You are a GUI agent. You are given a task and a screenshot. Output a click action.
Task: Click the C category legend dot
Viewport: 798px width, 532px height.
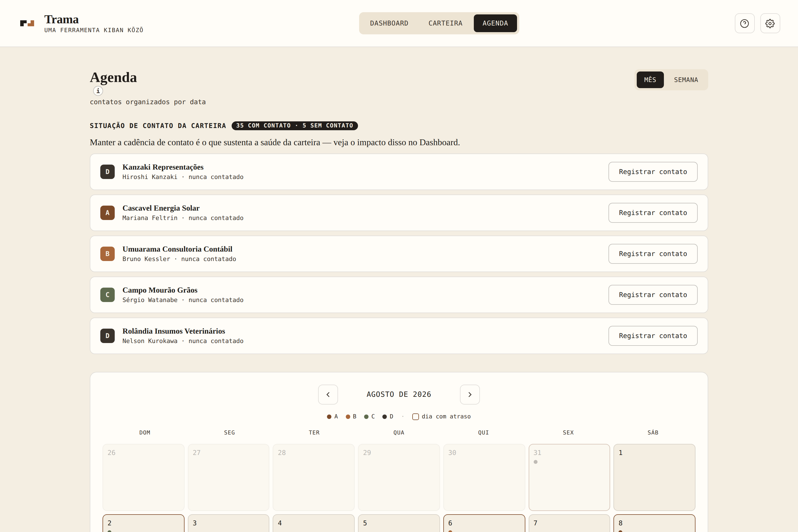pyautogui.click(x=366, y=417)
